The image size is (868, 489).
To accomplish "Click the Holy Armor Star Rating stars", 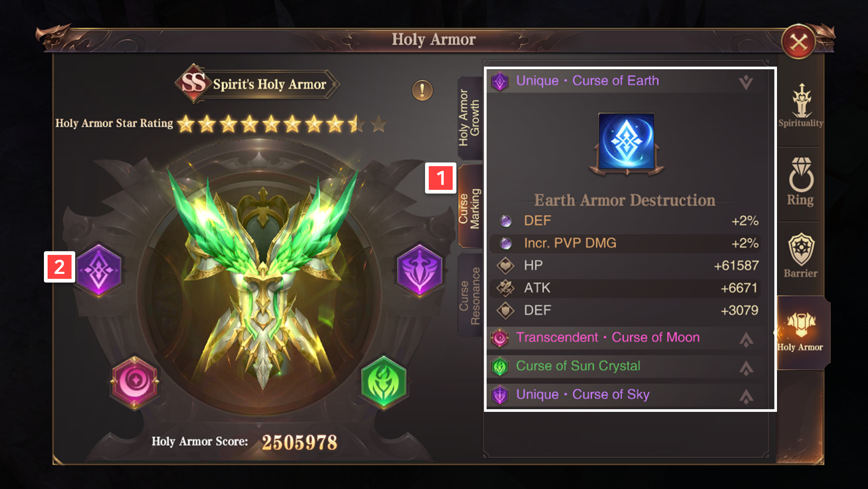I will point(282,124).
